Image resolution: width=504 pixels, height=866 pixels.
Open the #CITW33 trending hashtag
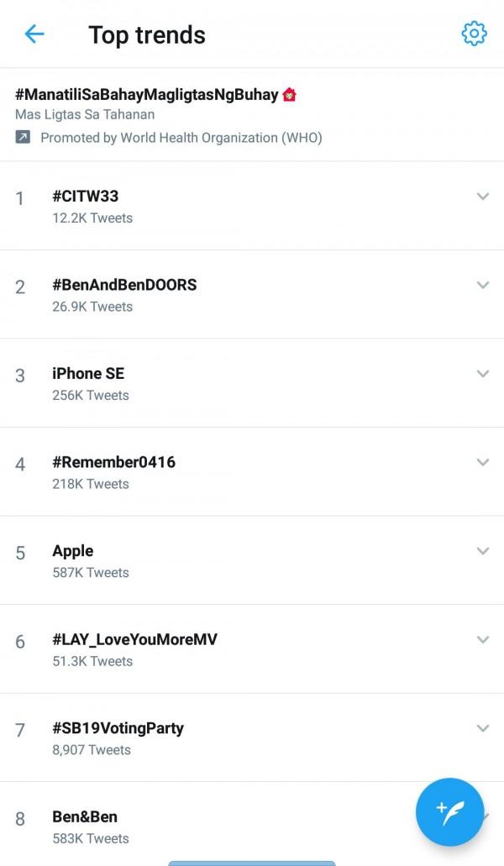click(x=86, y=197)
